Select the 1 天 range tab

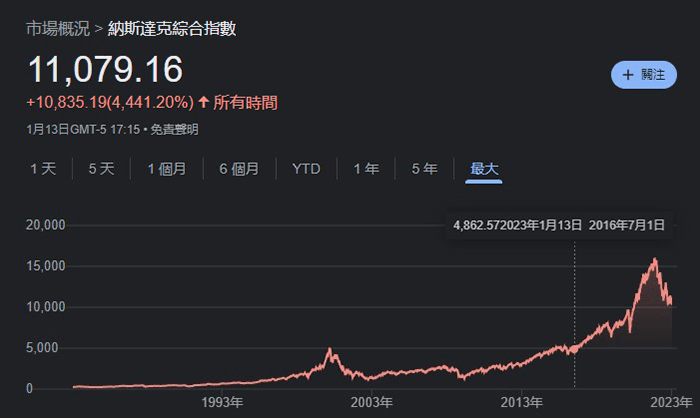click(x=43, y=169)
